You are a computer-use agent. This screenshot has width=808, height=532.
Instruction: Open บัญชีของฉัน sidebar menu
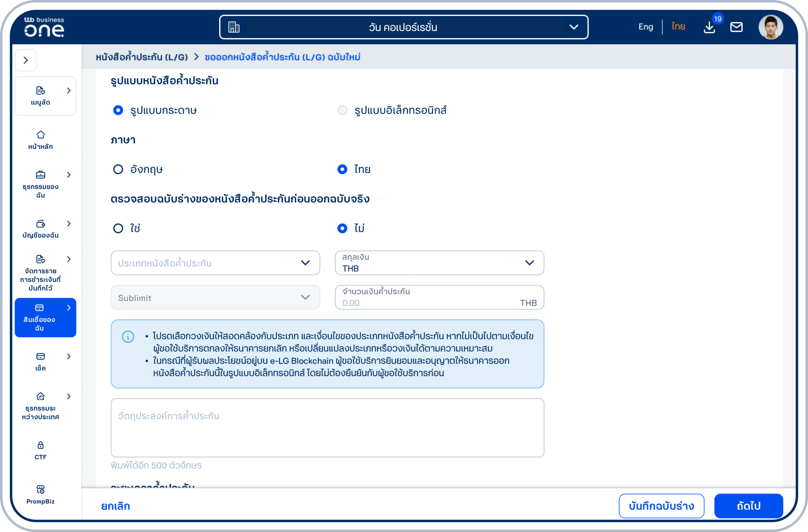[40, 228]
